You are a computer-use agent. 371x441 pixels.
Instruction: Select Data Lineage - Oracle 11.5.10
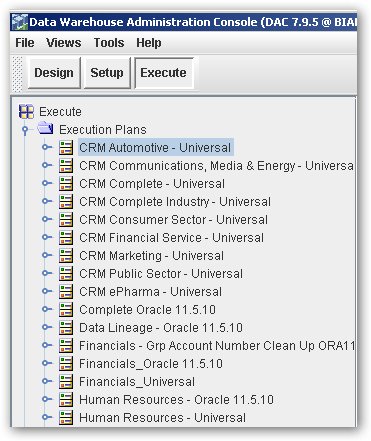(161, 327)
